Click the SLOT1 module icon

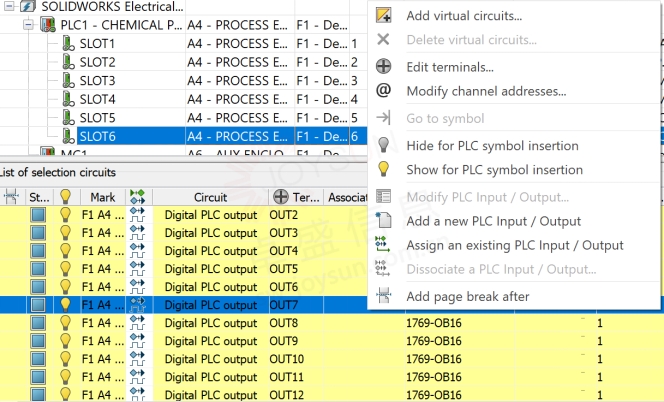(x=68, y=43)
